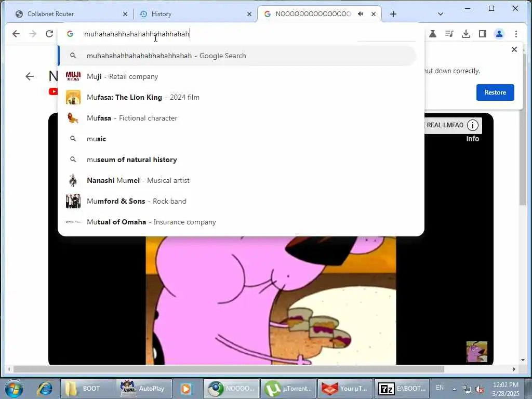Image resolution: width=532 pixels, height=399 pixels.
Task: Open the Downloads toolbar icon
Action: click(466, 34)
